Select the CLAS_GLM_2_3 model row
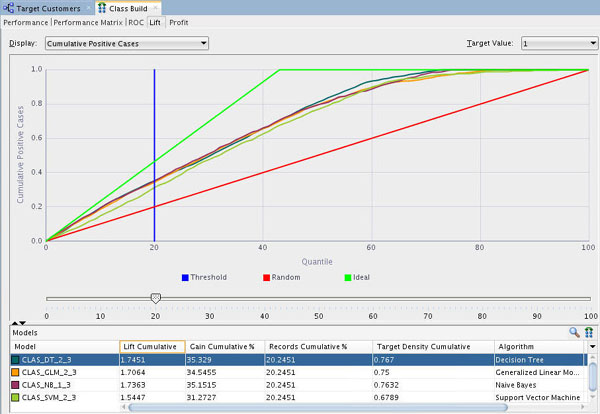Viewport: 600px width, 414px height. coord(297,372)
